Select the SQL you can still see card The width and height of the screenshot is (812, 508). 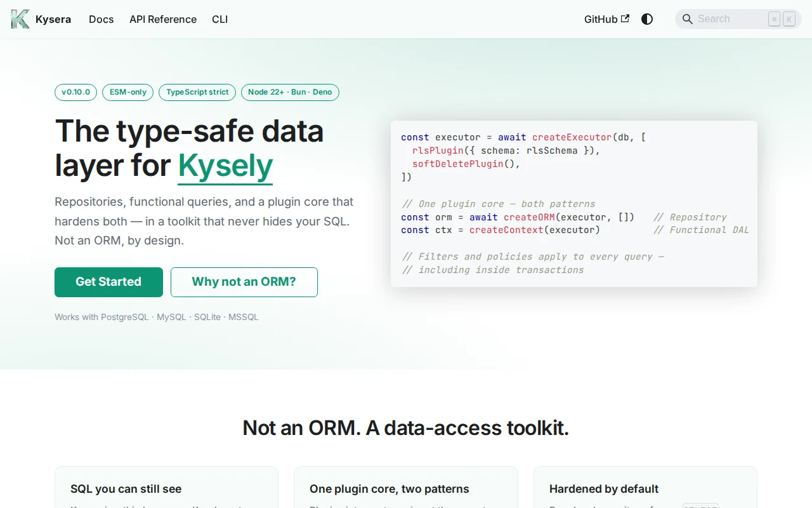click(166, 487)
